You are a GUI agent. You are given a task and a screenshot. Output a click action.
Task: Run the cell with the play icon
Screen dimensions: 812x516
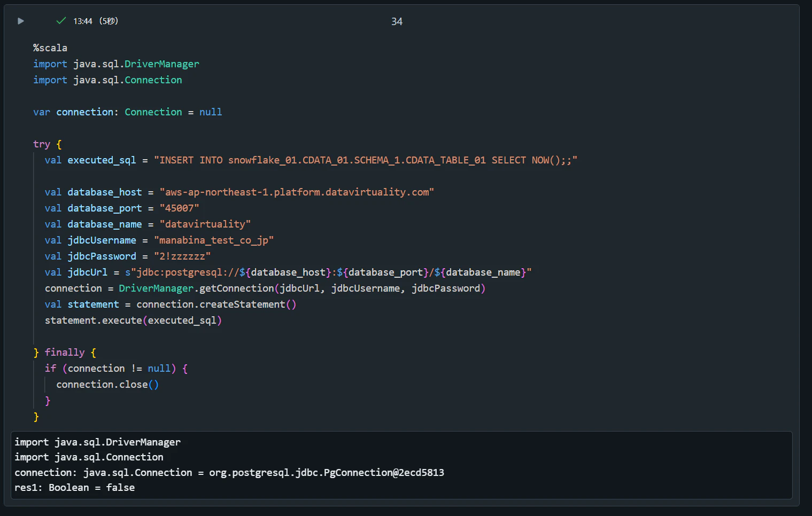click(21, 21)
